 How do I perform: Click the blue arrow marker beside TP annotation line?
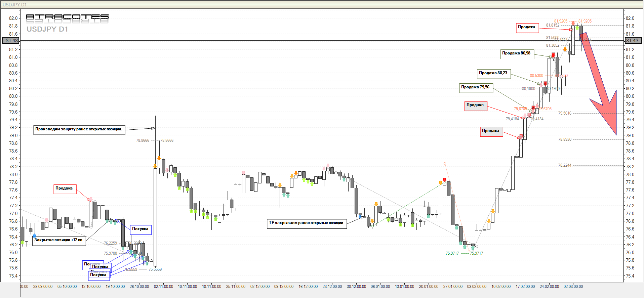[x=360, y=217]
